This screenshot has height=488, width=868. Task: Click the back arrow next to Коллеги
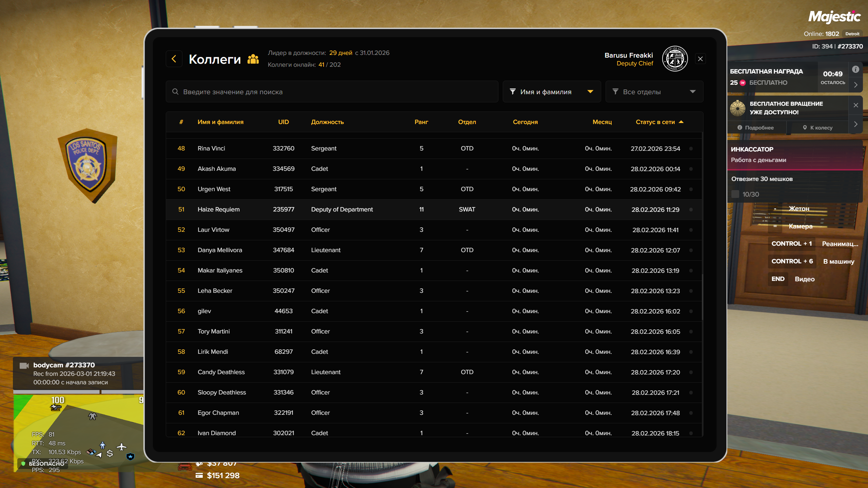tap(174, 59)
